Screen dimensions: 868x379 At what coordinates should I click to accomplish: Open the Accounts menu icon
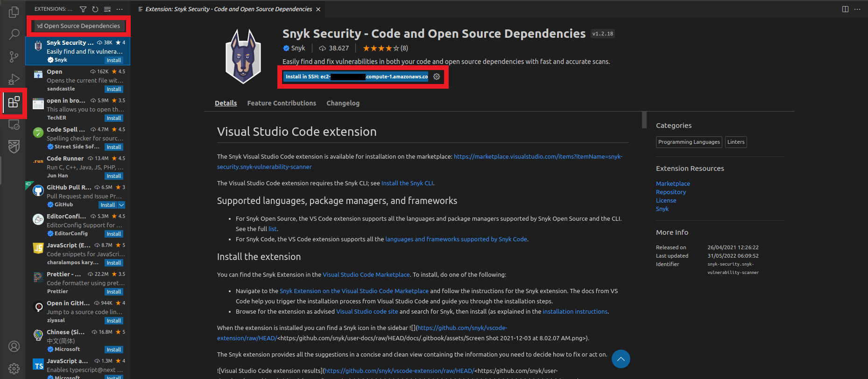pyautogui.click(x=14, y=346)
